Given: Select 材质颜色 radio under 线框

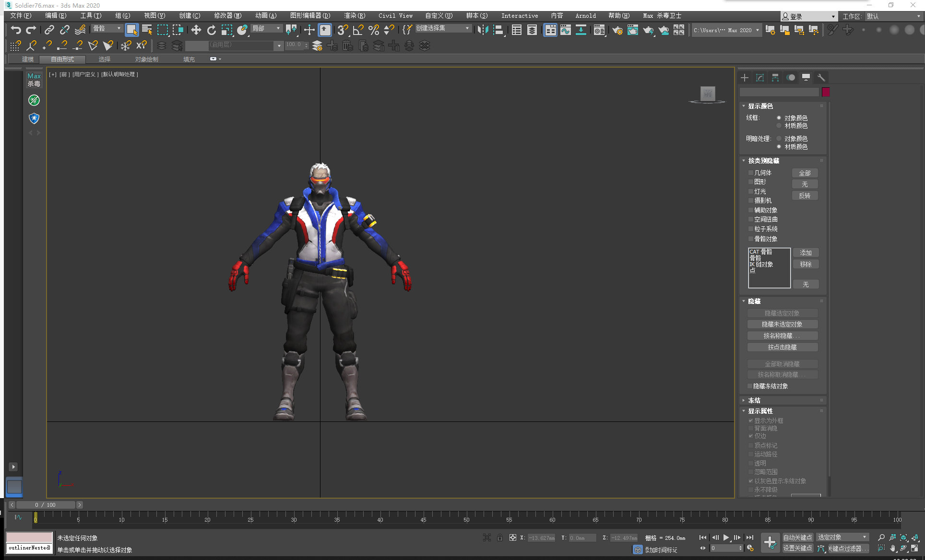Looking at the screenshot, I should pos(779,126).
